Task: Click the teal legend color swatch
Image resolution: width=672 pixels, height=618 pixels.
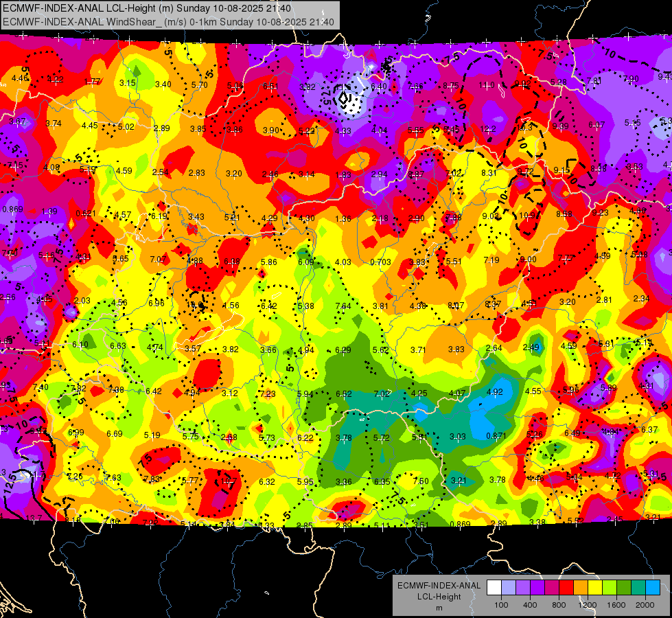Action: click(638, 587)
